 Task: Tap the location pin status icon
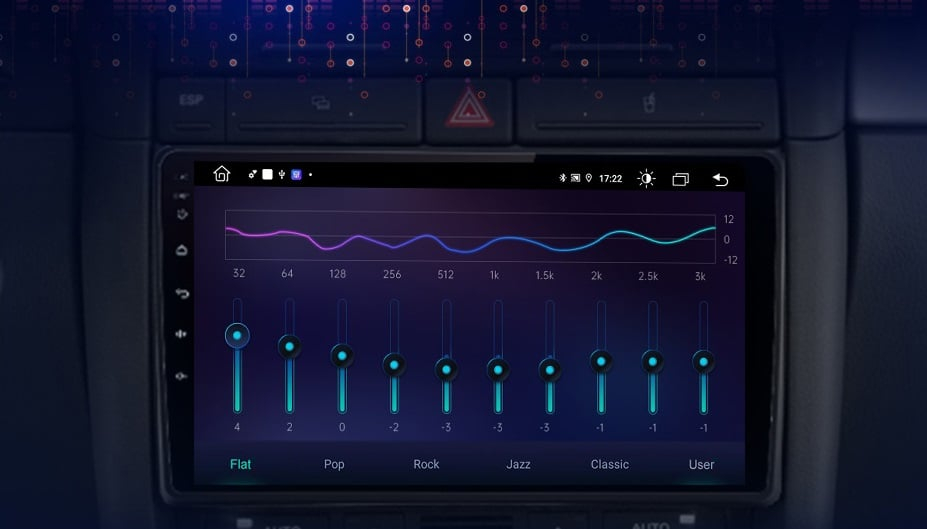point(589,179)
